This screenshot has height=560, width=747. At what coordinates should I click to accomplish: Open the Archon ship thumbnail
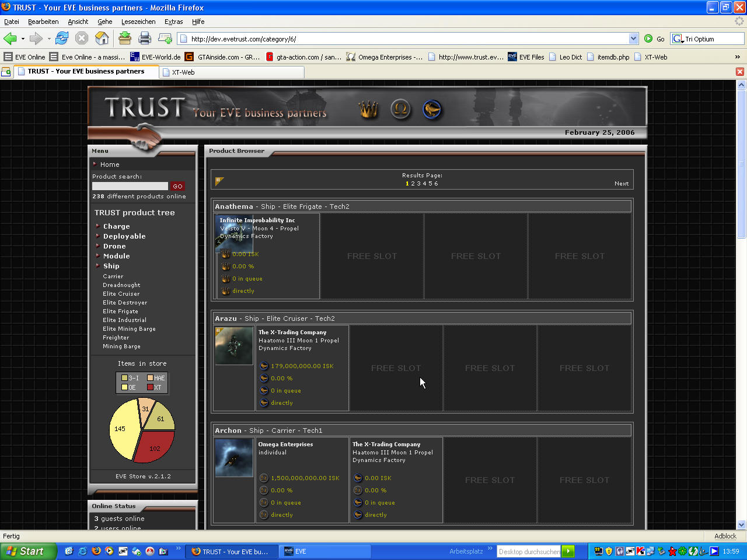(x=234, y=458)
